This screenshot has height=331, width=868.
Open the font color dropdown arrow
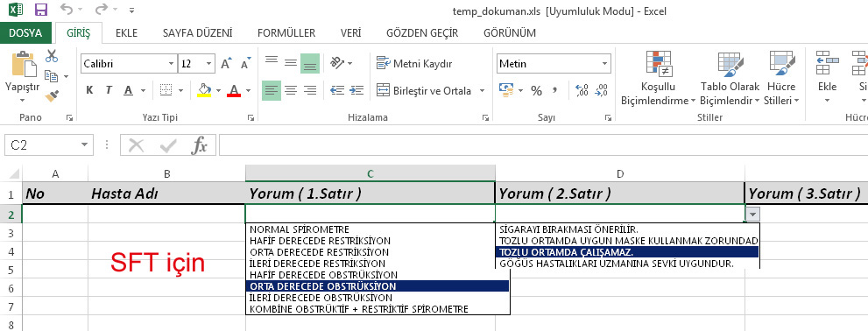(x=248, y=91)
